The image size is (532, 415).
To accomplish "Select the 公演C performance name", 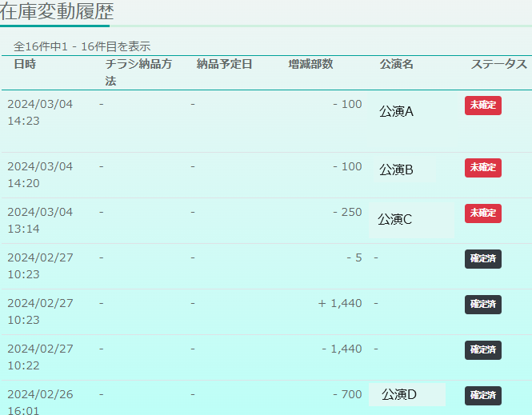I will (394, 219).
